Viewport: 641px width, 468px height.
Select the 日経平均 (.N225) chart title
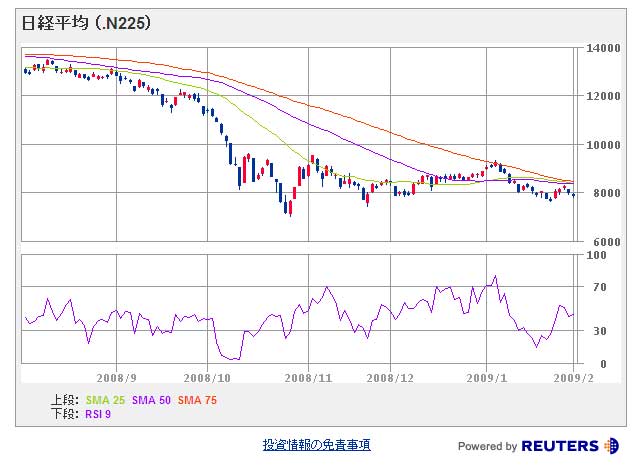[86, 22]
